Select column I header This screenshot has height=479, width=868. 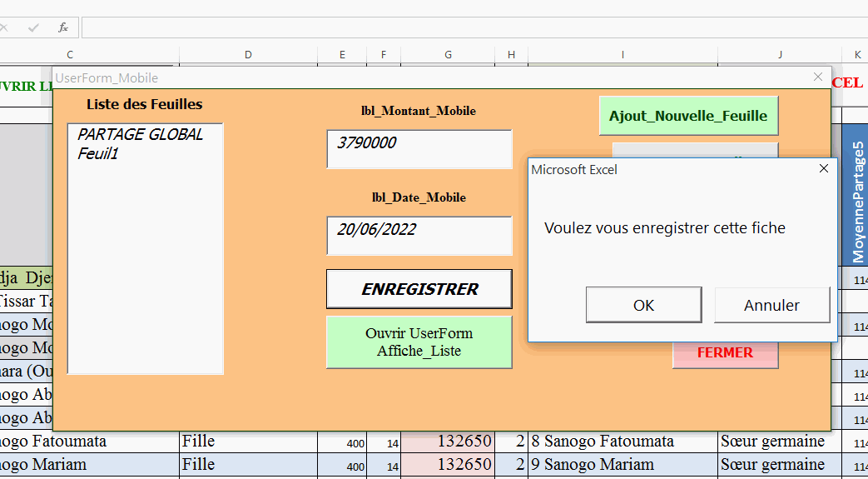[622, 55]
